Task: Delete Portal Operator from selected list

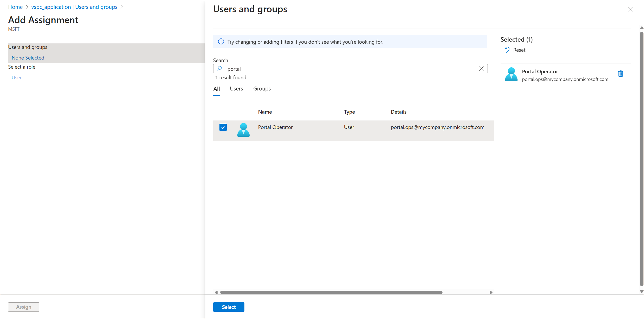Action: pyautogui.click(x=620, y=74)
